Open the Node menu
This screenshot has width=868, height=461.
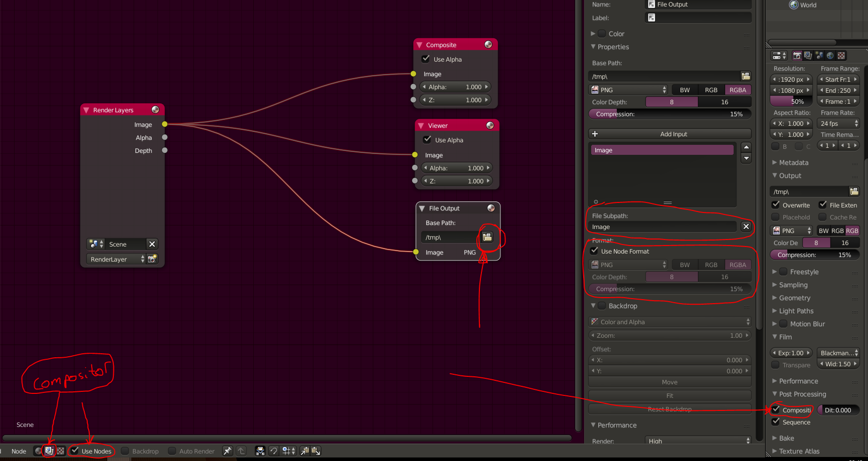click(18, 451)
